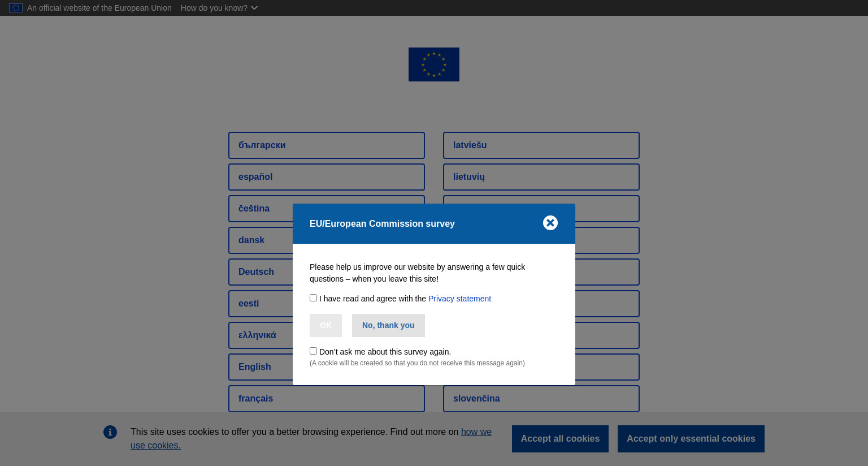Expand the 'How do you know?' dropdown

(219, 8)
